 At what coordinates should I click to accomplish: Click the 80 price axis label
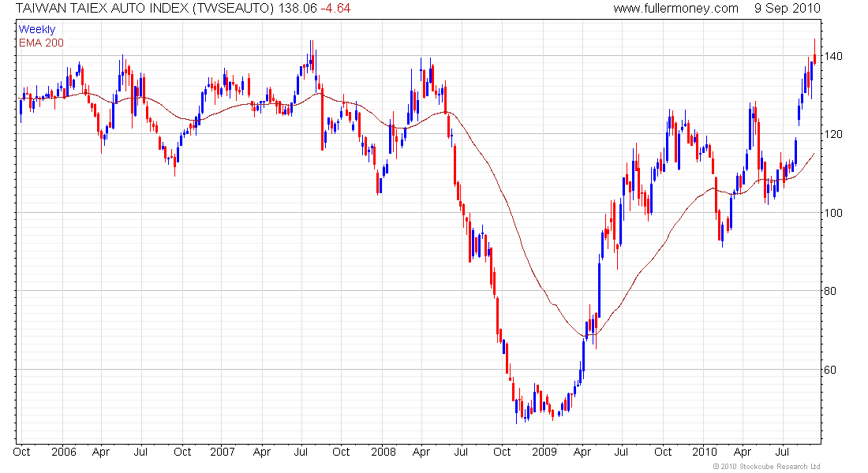click(x=830, y=291)
